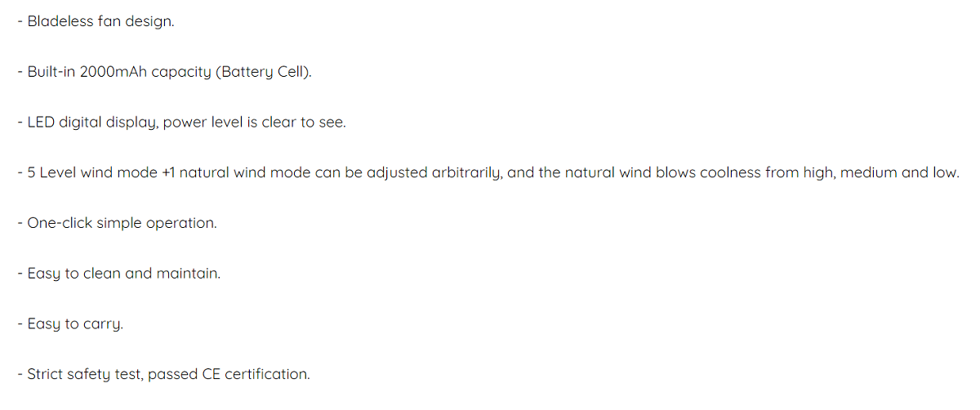Click the word 'One-click'
980x410 pixels.
[x=60, y=223]
